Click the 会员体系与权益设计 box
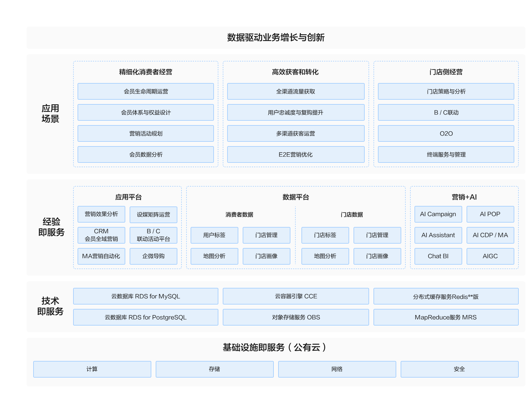Screen dimensions: 532x413 146,112
